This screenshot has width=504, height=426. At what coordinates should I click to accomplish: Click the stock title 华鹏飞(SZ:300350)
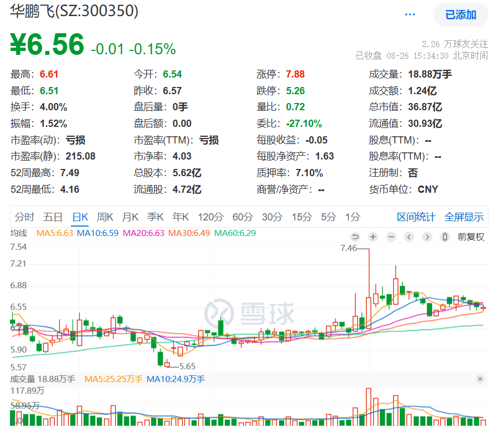point(74,11)
